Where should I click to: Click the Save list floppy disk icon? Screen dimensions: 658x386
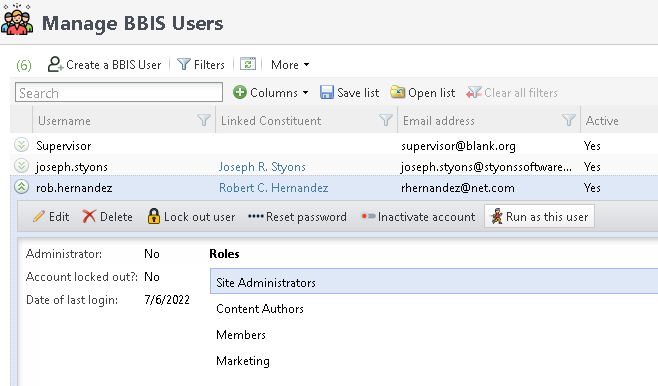point(326,92)
